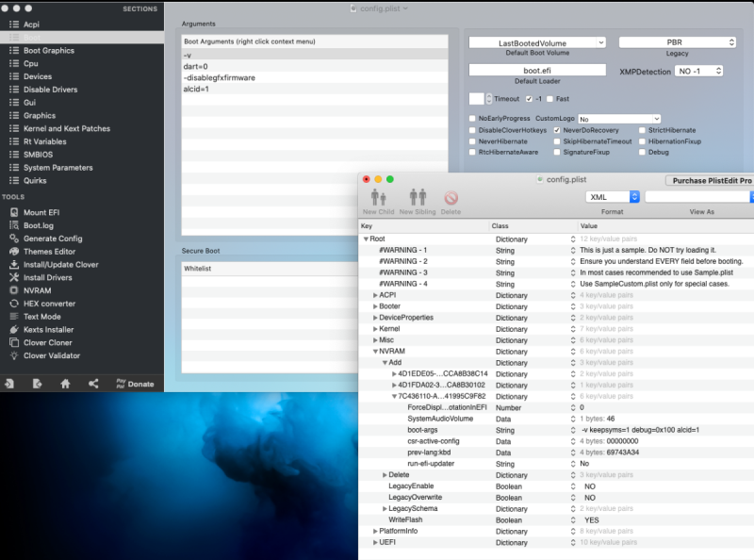Click the Install Drivers wrench icon
This screenshot has height=560, width=754.
pyautogui.click(x=14, y=278)
